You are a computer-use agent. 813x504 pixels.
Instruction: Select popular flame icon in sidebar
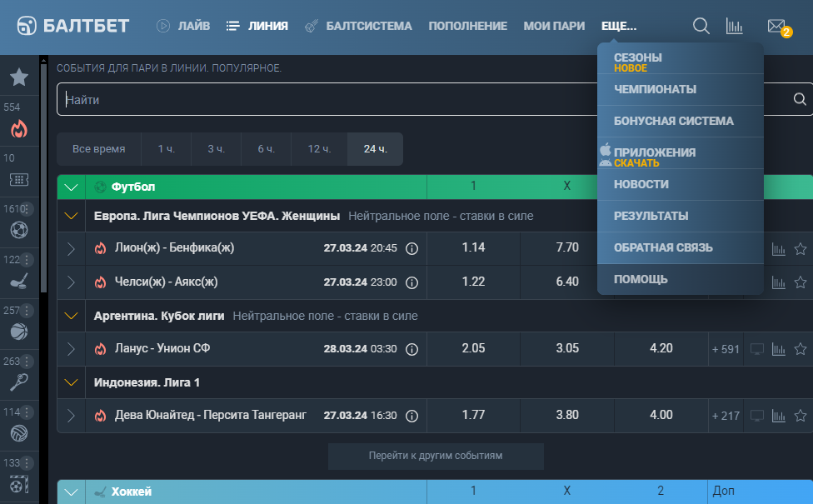tap(19, 128)
